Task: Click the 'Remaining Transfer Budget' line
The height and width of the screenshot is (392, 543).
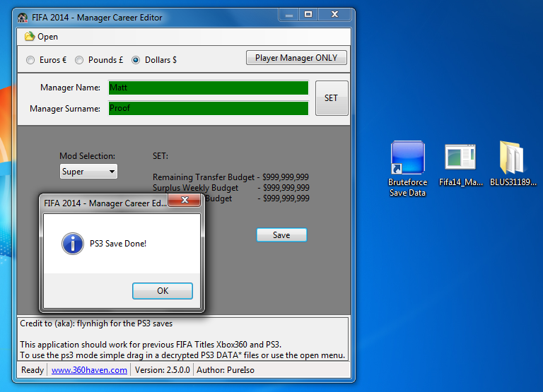Action: (x=230, y=177)
